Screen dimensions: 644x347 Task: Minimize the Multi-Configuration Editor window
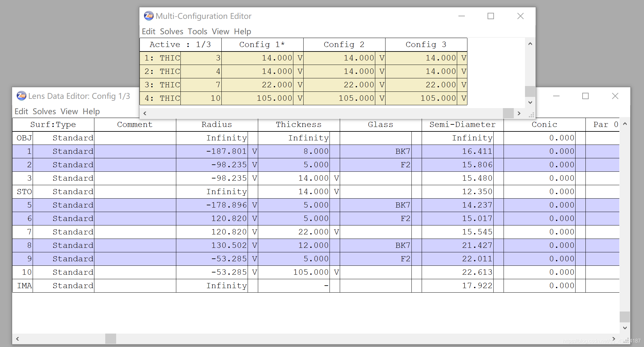click(x=461, y=16)
